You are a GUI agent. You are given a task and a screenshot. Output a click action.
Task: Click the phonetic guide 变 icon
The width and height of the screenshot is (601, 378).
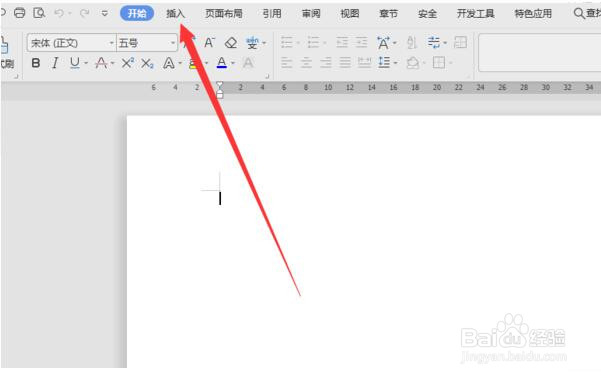(x=252, y=43)
